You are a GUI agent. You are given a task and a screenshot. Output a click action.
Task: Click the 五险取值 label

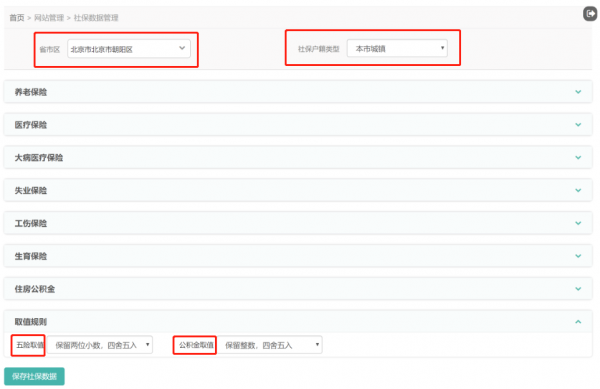(30, 345)
